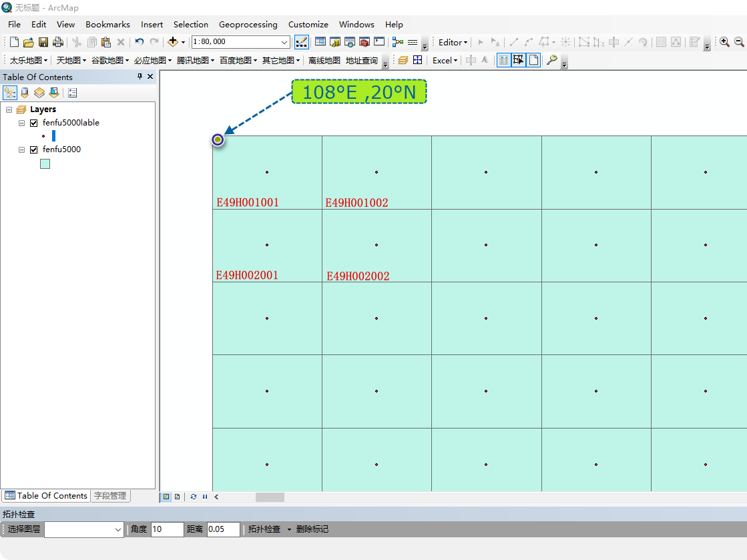Open the File menu
The width and height of the screenshot is (747, 560).
click(x=14, y=24)
